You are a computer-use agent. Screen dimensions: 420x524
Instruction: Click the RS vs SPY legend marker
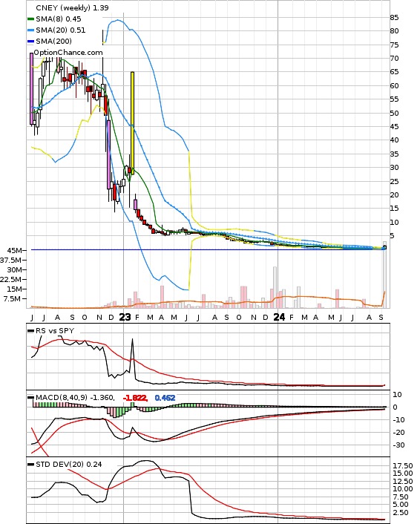pos(30,331)
